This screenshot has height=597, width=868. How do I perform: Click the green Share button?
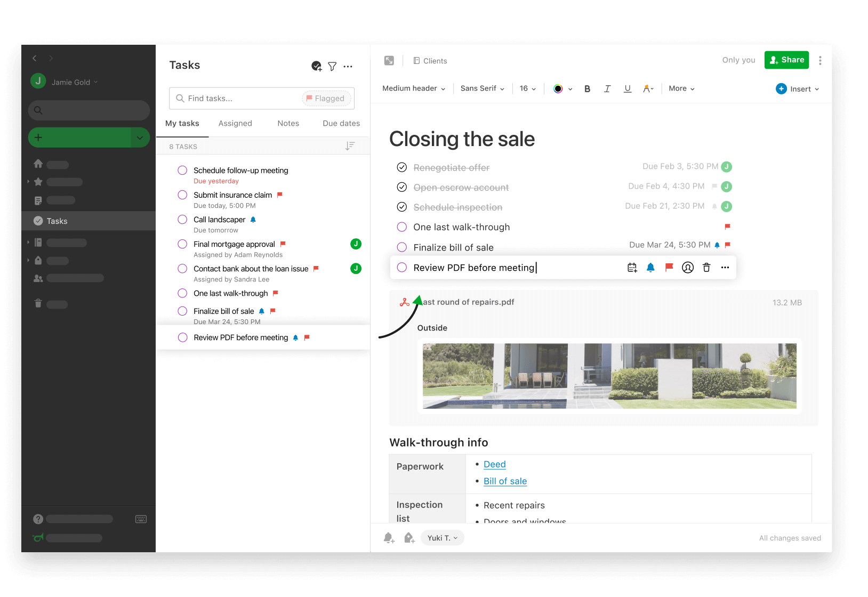click(786, 60)
